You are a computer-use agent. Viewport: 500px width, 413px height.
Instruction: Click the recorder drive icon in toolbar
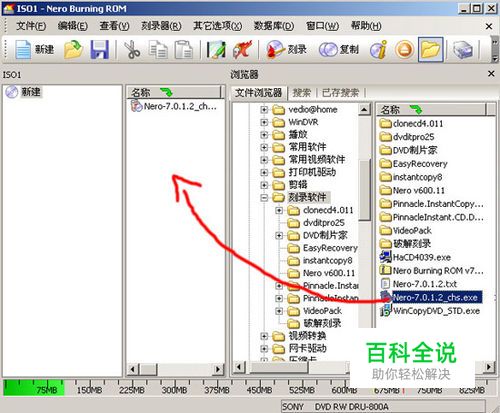point(463,50)
